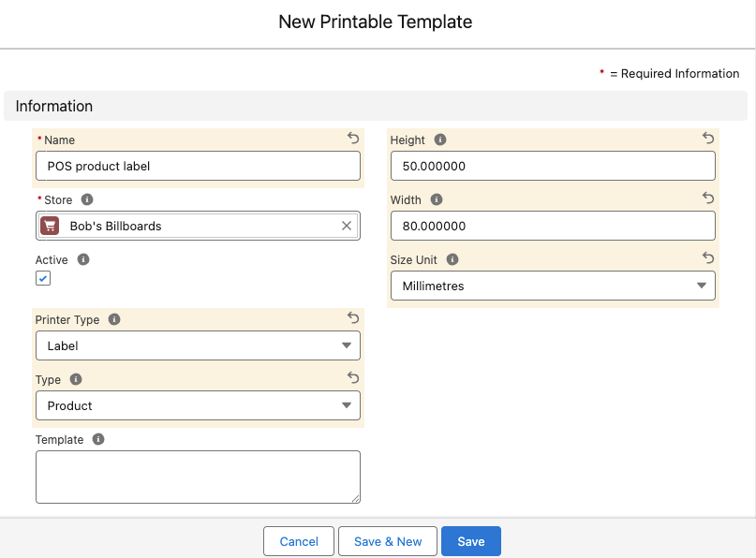Revert the Type field change
Screen dimensions: 756x558
[x=353, y=377]
